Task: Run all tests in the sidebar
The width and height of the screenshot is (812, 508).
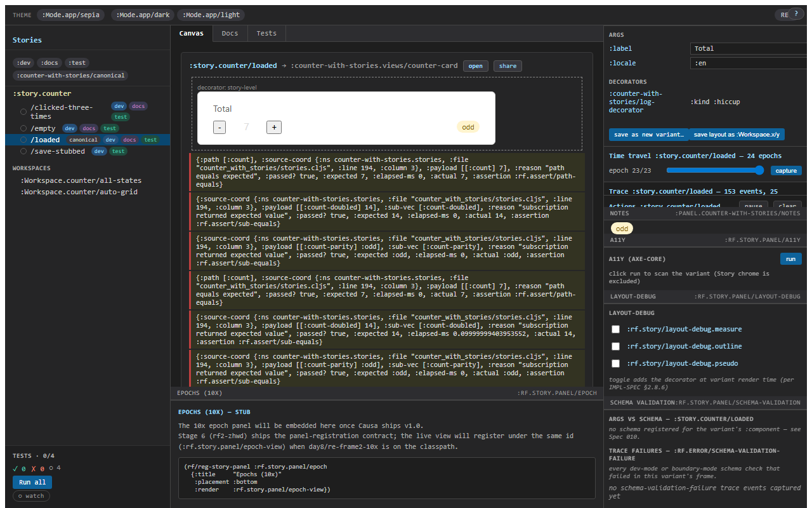Action: [x=32, y=482]
